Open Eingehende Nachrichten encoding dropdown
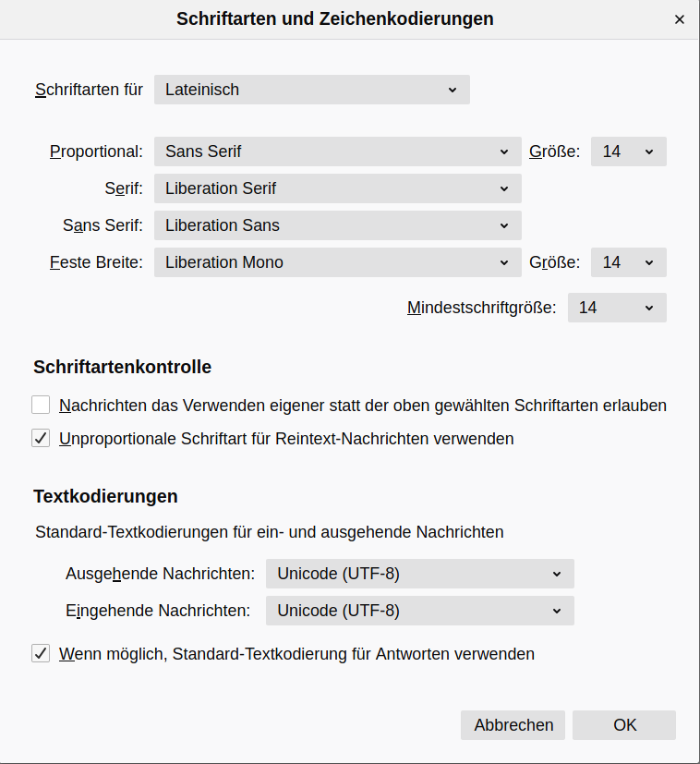700x764 pixels. pos(419,611)
